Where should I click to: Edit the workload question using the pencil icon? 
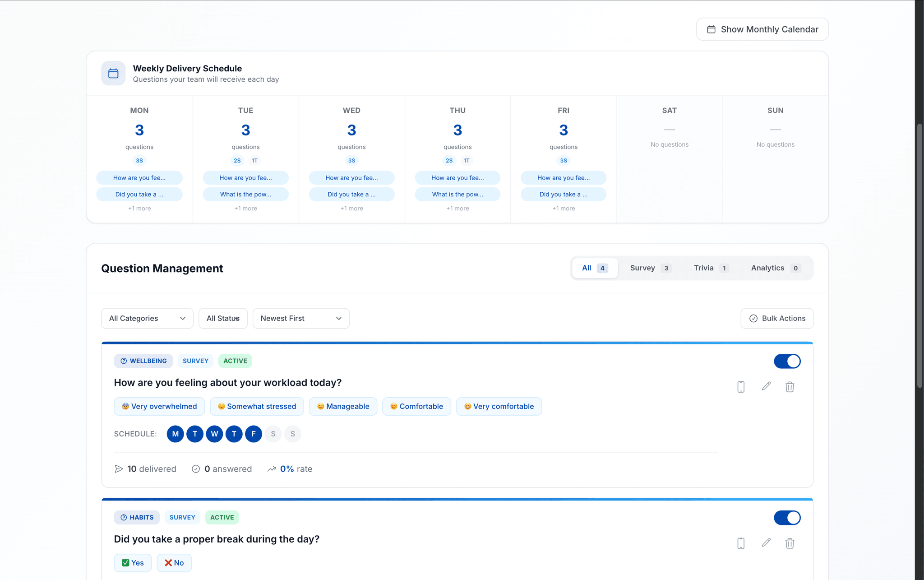(x=766, y=387)
